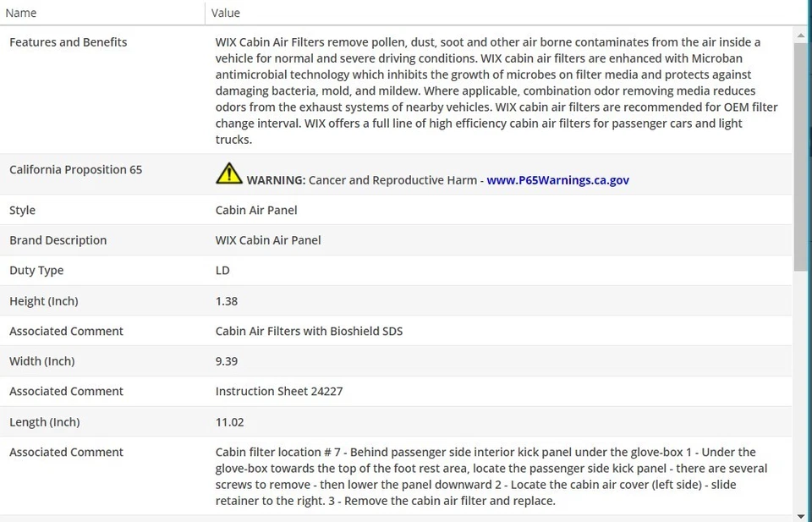Click the Length (Inch) label

coord(45,422)
